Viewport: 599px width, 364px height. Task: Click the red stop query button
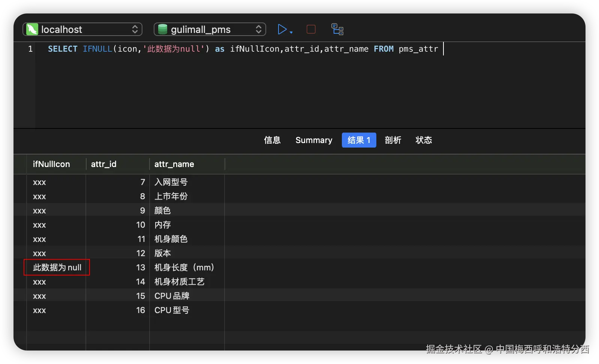click(311, 29)
